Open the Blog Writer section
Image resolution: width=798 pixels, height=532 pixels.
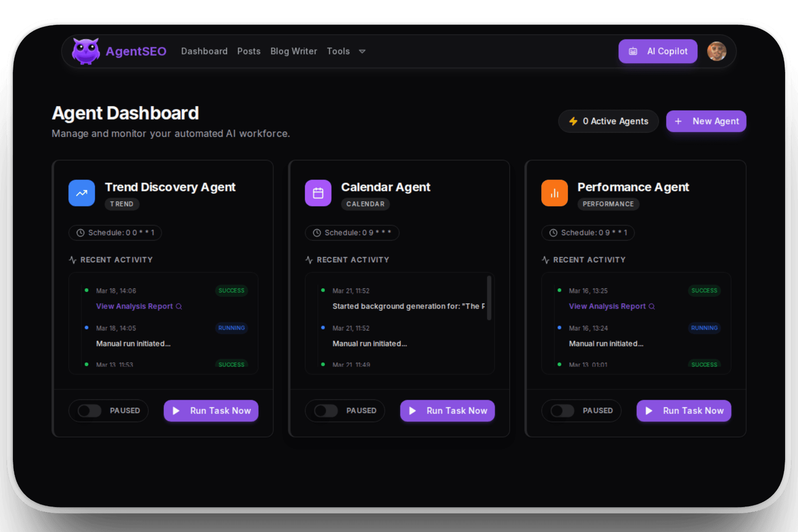pyautogui.click(x=293, y=51)
